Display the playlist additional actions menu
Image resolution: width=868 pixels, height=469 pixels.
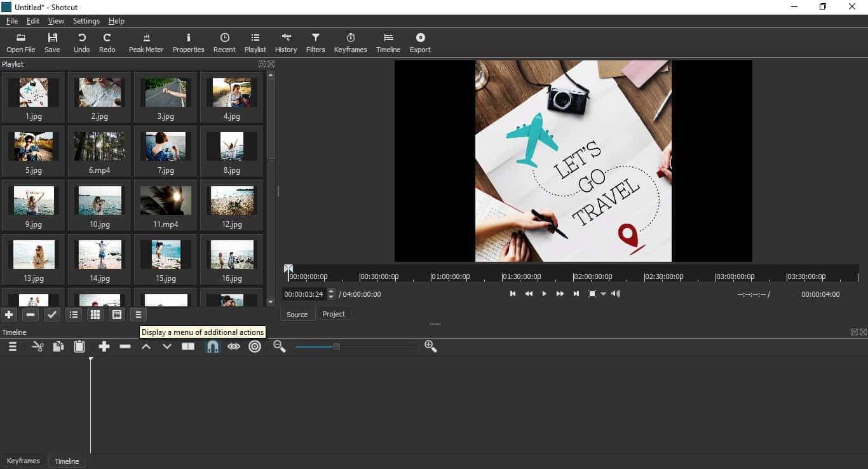coord(138,314)
